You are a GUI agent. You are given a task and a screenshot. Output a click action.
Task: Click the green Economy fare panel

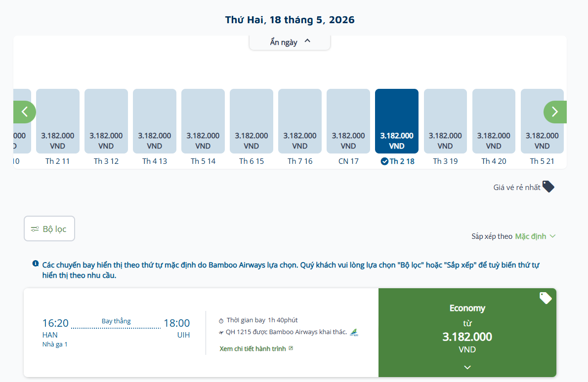[x=467, y=328]
